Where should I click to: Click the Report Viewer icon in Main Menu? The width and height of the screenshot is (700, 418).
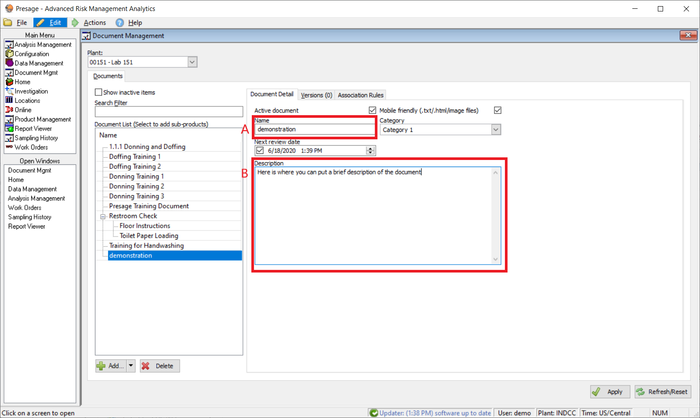pyautogui.click(x=9, y=128)
